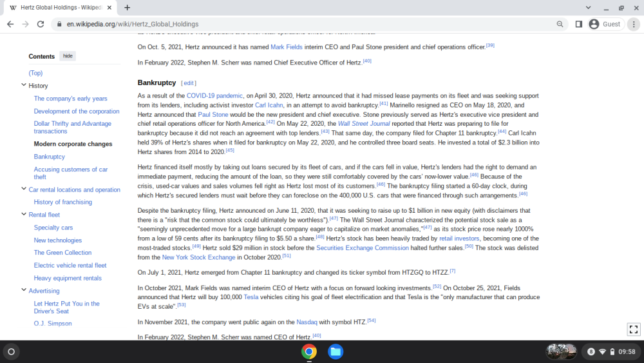Open the Files app from shelf
This screenshot has height=363, width=644.
(336, 351)
